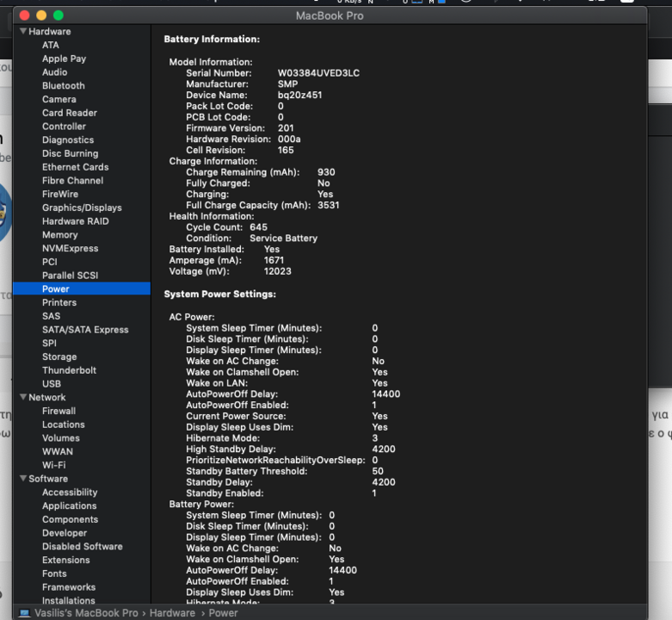The width and height of the screenshot is (672, 620).
Task: Open Accessibility under Software
Action: (70, 493)
